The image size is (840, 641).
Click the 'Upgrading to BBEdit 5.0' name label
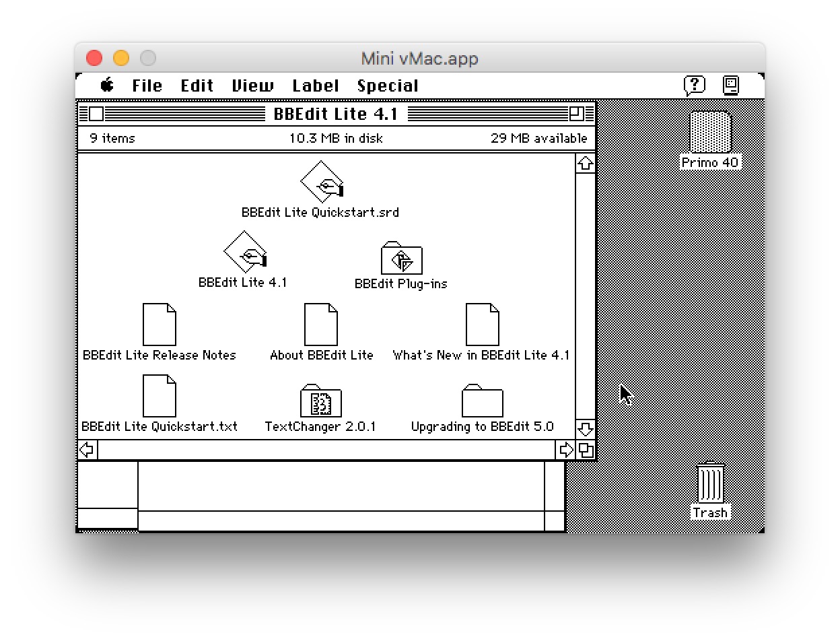coord(483,426)
